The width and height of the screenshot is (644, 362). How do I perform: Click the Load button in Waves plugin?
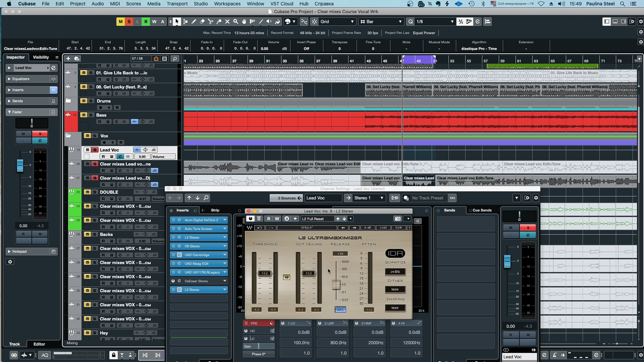[x=383, y=228]
